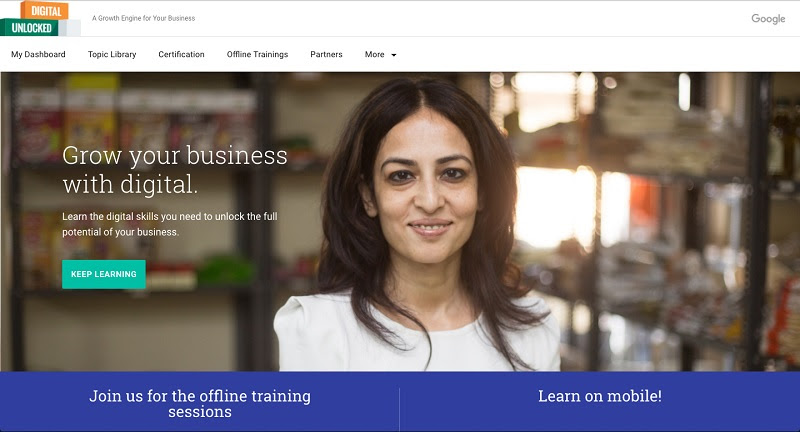800x432 pixels.
Task: Click the orange DIGITAL logo block
Action: (45, 10)
